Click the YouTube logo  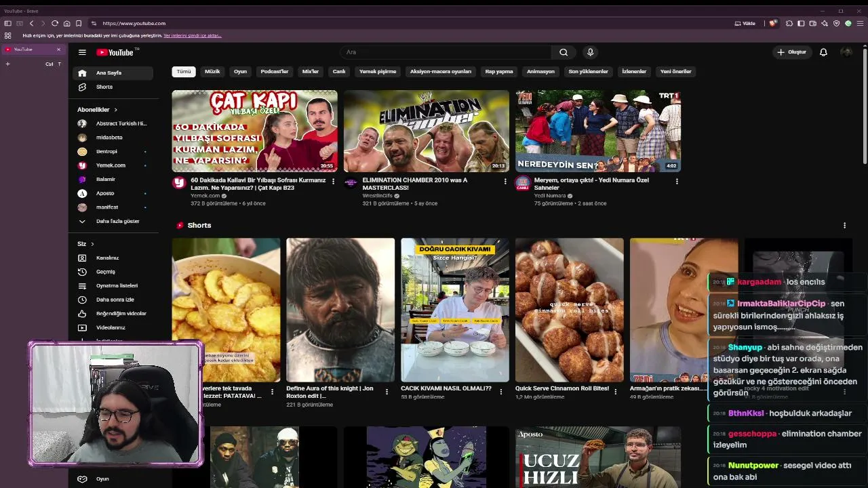coord(117,52)
